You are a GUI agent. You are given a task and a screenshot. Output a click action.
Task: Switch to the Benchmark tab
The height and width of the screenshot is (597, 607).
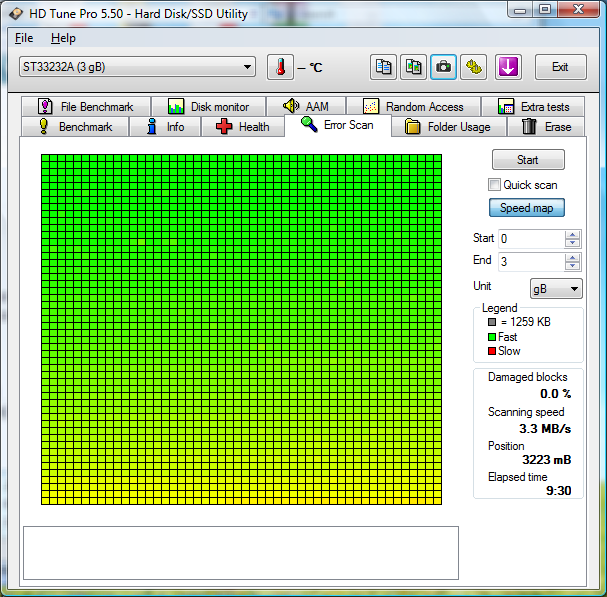[75, 127]
